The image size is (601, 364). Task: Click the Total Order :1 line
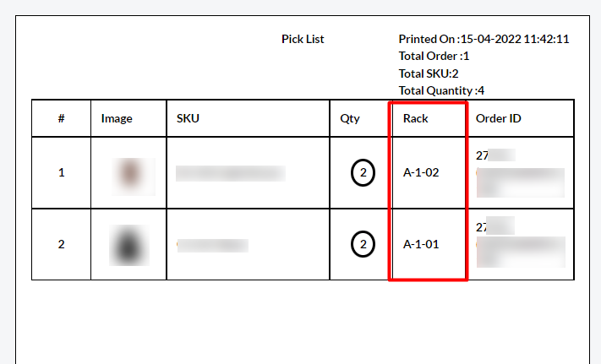click(434, 57)
